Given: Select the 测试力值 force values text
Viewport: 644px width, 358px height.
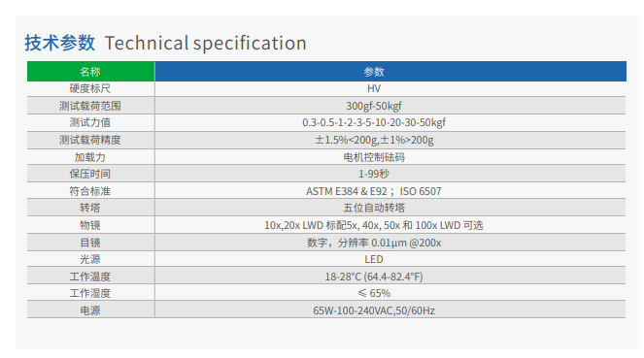Looking at the screenshot, I should pyautogui.click(x=374, y=122).
